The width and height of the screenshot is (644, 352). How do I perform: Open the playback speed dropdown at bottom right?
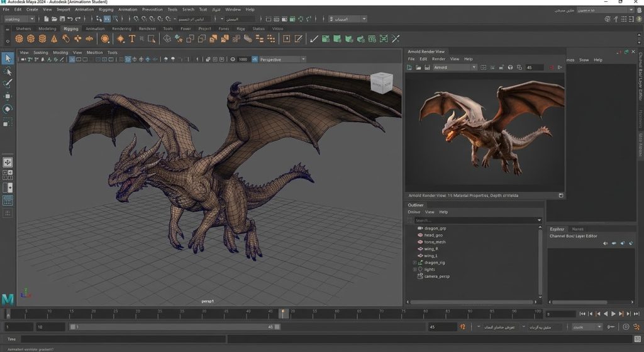click(x=587, y=327)
